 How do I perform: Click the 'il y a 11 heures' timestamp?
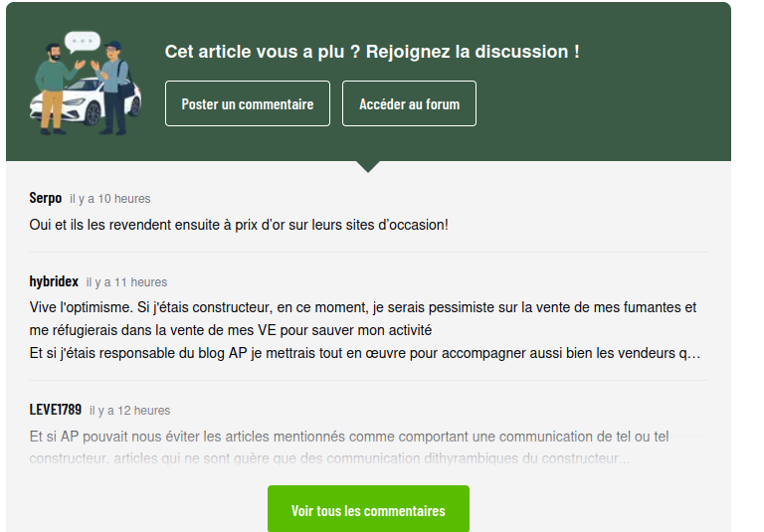pos(126,282)
